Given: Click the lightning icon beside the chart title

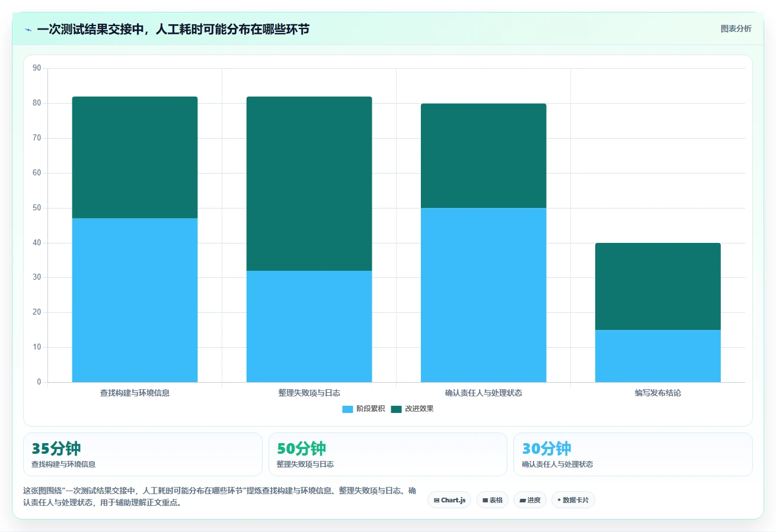Looking at the screenshot, I should pyautogui.click(x=28, y=30).
